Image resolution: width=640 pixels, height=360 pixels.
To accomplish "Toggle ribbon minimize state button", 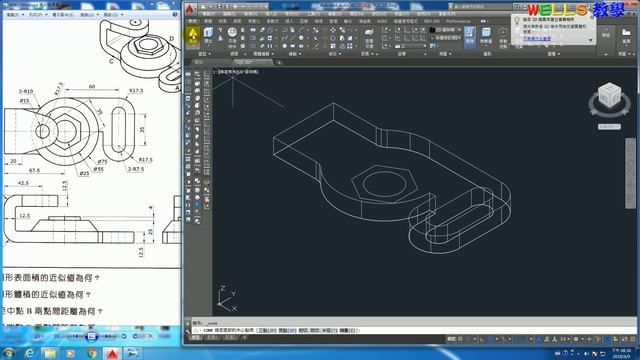I will tap(483, 21).
